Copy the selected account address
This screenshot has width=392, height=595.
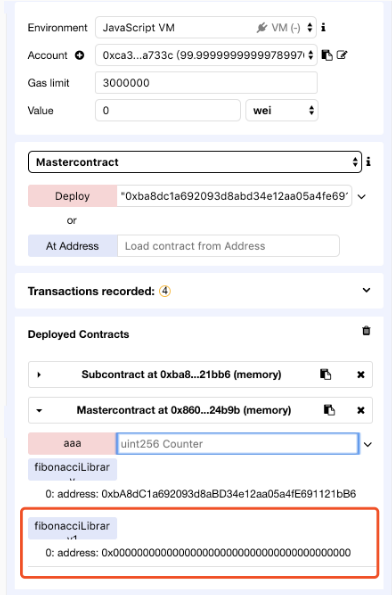[x=327, y=55]
